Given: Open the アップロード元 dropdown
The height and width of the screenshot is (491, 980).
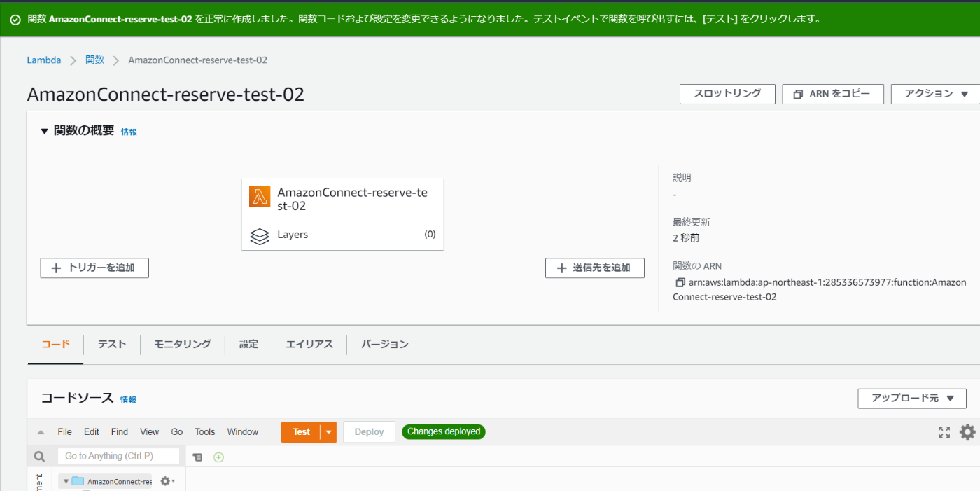Looking at the screenshot, I should [x=912, y=399].
